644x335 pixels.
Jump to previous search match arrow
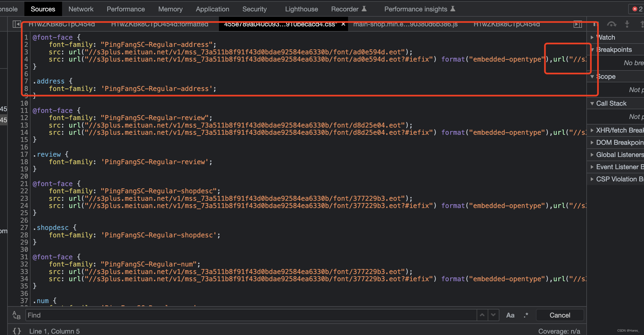tap(482, 315)
